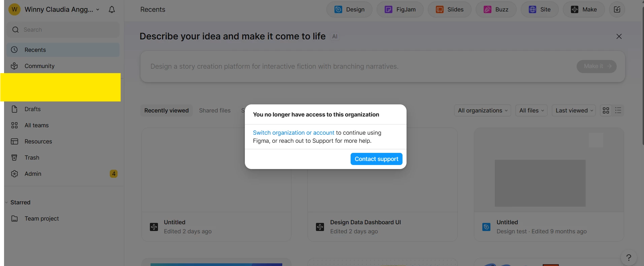Open the All organizations filter dropdown
Screen dimensions: 644x266
click(483, 110)
